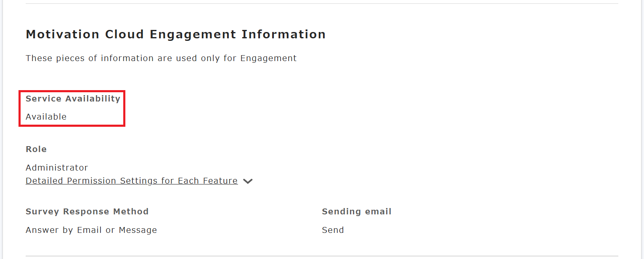Select the Survey Response Method label
Screen dimensions: 644x259
click(x=87, y=211)
